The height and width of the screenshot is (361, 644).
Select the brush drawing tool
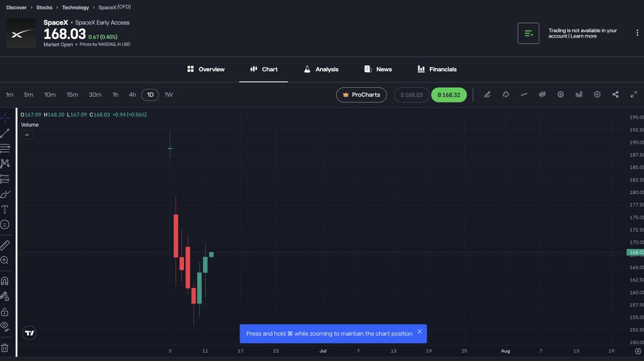click(5, 194)
